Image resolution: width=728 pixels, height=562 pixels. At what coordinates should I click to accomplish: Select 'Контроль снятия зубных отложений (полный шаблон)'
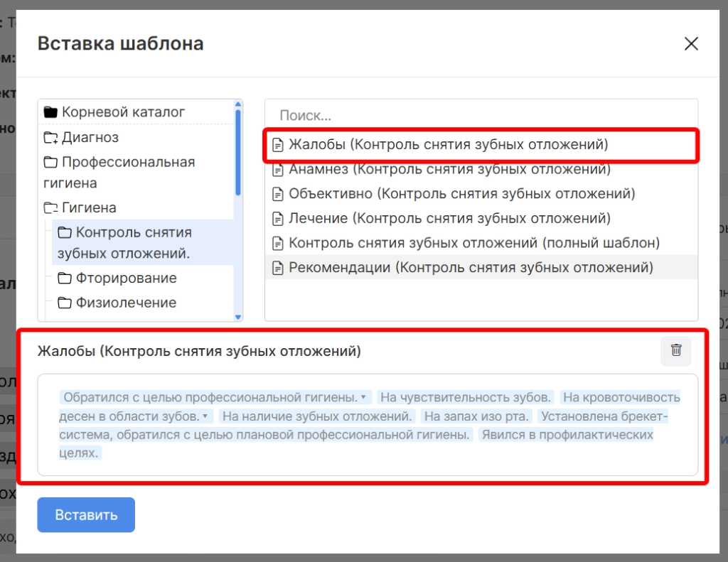473,243
